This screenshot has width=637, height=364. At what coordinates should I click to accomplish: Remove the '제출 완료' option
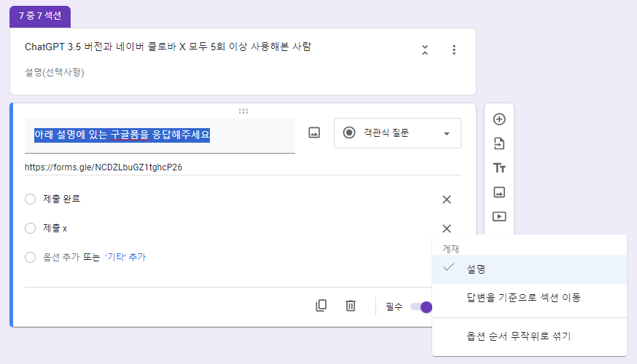pyautogui.click(x=447, y=199)
